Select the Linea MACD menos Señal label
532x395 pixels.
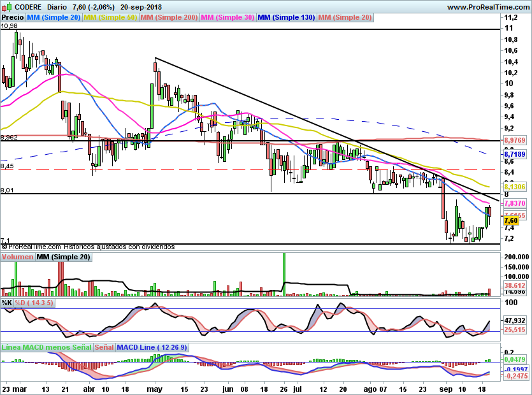click(x=47, y=347)
